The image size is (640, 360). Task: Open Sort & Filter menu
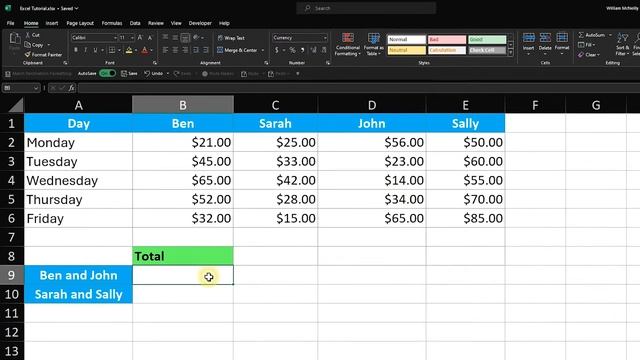(x=622, y=44)
